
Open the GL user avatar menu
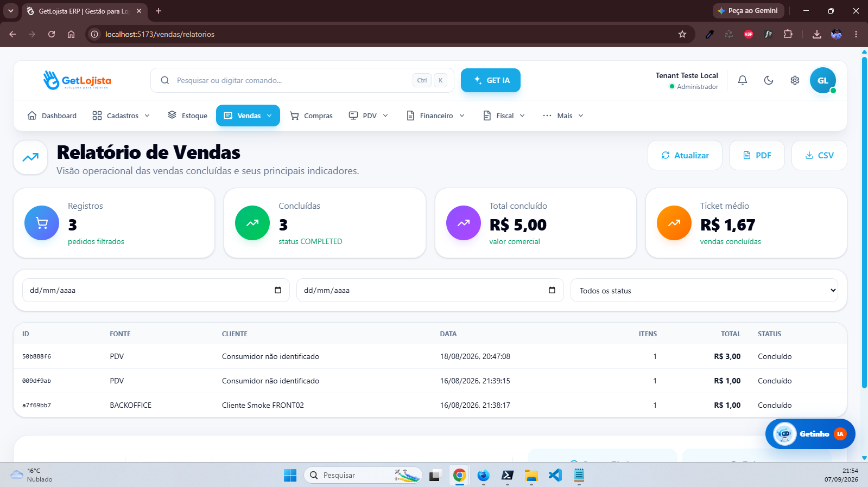coord(823,80)
